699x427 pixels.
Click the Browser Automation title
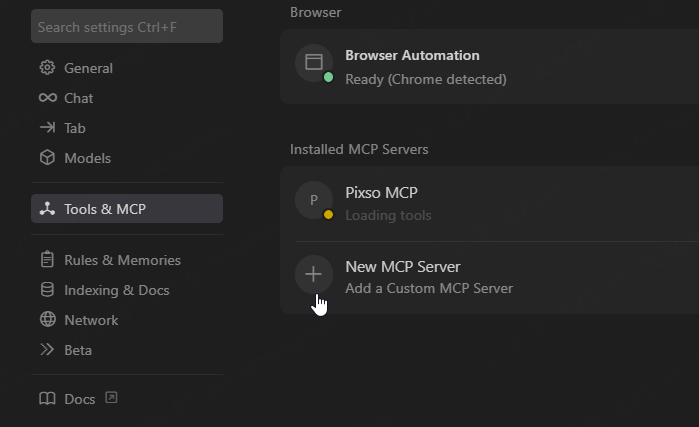[x=412, y=56]
